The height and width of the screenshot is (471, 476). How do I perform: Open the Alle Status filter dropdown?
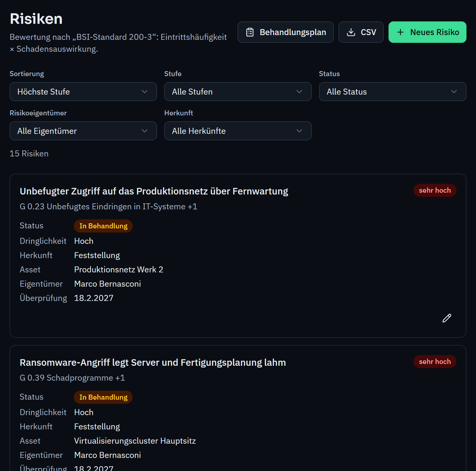pyautogui.click(x=392, y=92)
